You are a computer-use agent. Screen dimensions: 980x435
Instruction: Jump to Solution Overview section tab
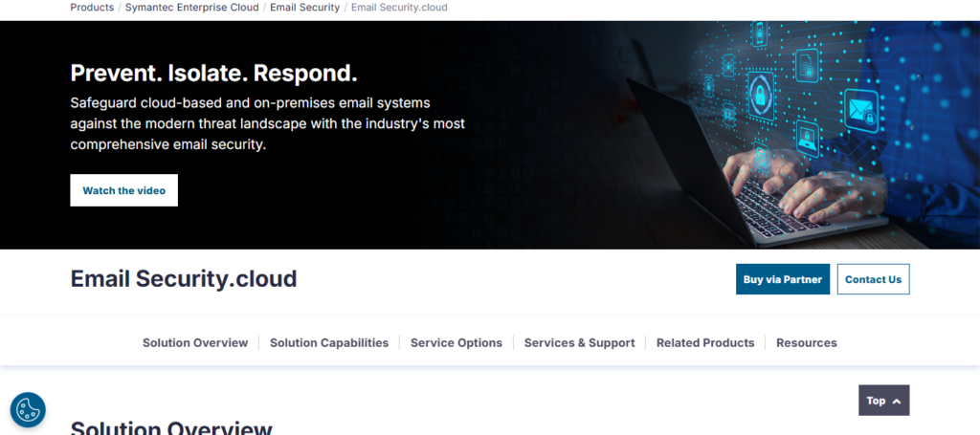(195, 342)
